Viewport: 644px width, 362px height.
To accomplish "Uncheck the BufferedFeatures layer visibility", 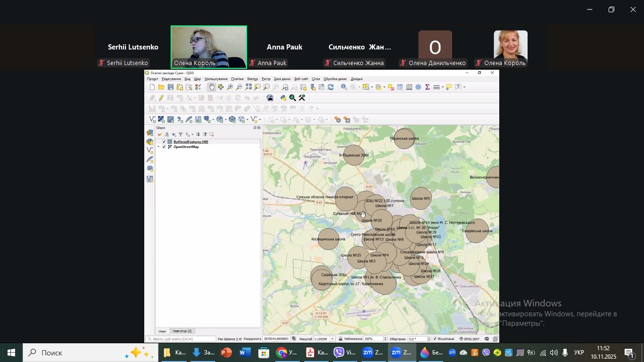I will (164, 142).
